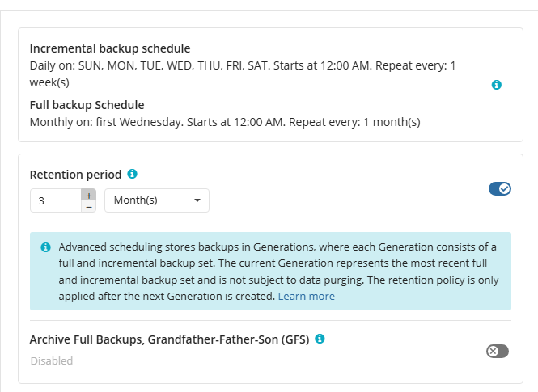
Task: Click the Full backup Schedule heading
Action: pyautogui.click(x=87, y=105)
